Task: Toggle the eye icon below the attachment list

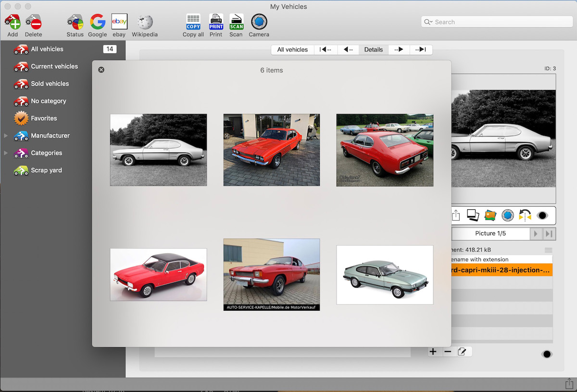Action: (x=547, y=354)
